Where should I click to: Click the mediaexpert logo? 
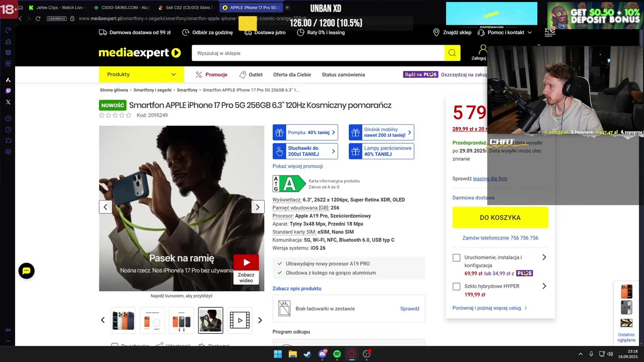(140, 53)
